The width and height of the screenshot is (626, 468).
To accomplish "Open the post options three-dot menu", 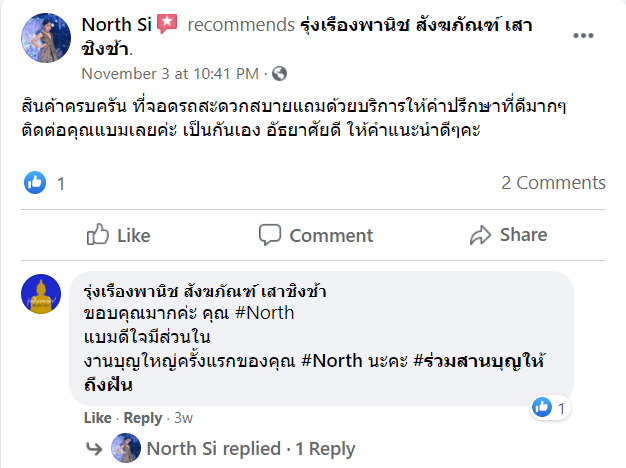I will 584,36.
